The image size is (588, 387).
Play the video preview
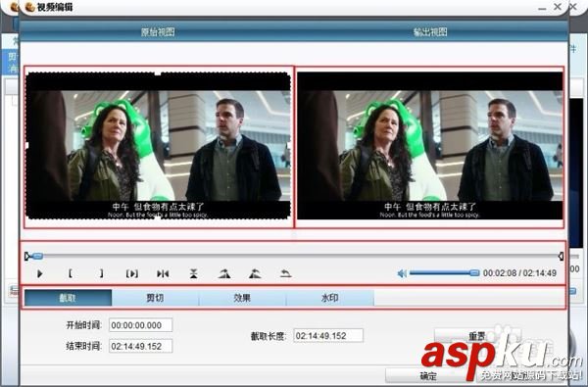(x=40, y=273)
